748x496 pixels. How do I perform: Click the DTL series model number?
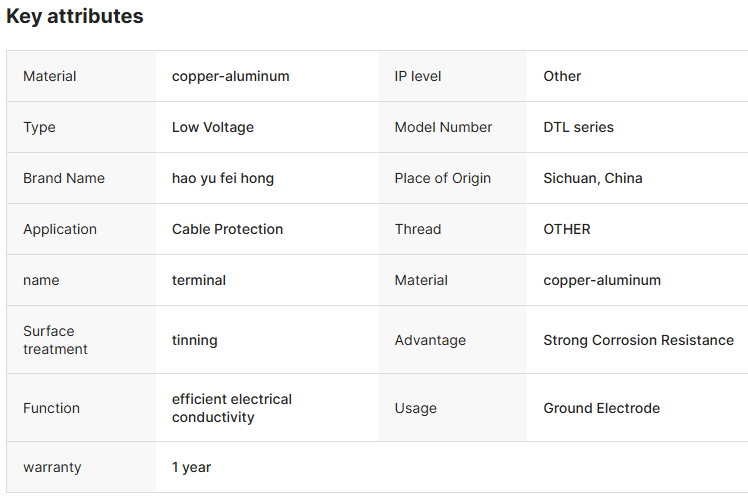pyautogui.click(x=578, y=127)
